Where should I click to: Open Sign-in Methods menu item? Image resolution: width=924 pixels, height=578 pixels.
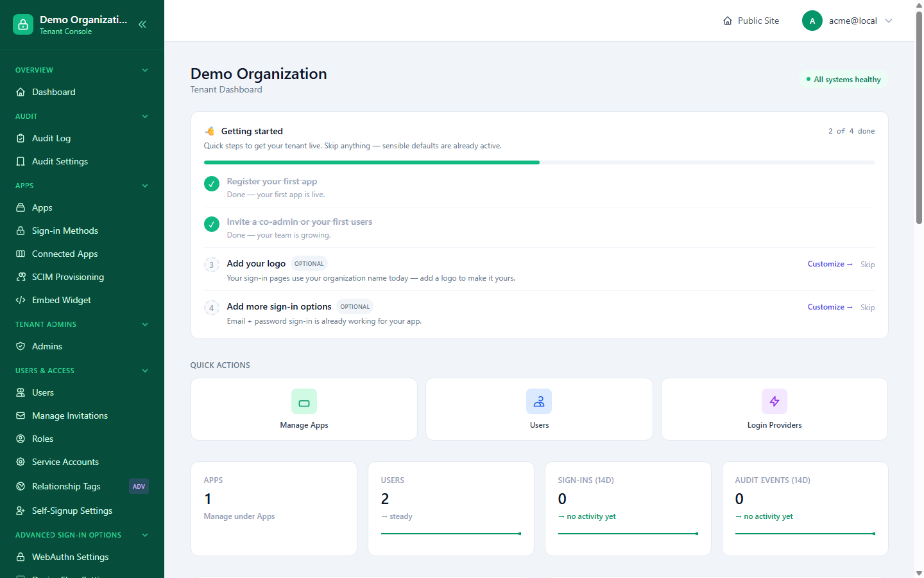coord(82,231)
